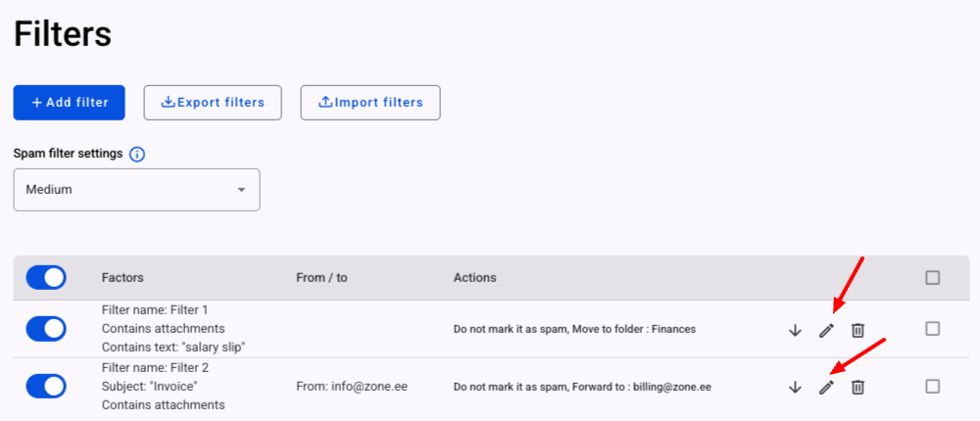Edit Filter 2 with pencil icon
This screenshot has height=421, width=980.
826,387
